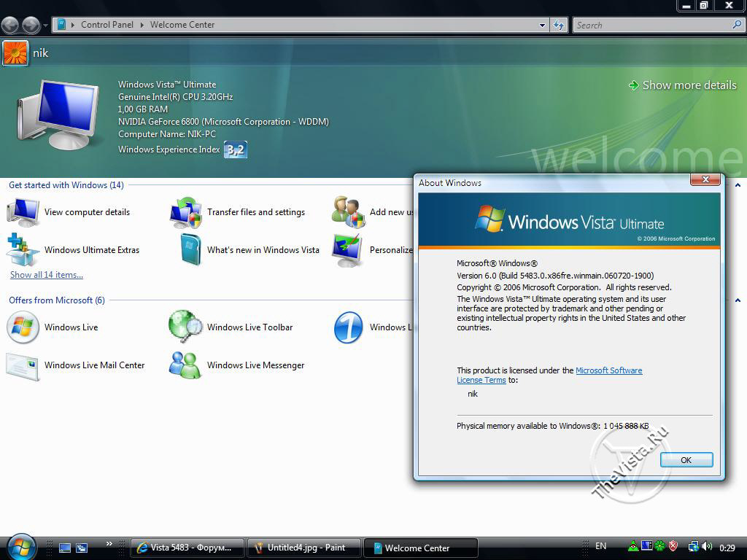The width and height of the screenshot is (747, 560).
Task: Click the address bar Refresh icon
Action: coord(558,26)
